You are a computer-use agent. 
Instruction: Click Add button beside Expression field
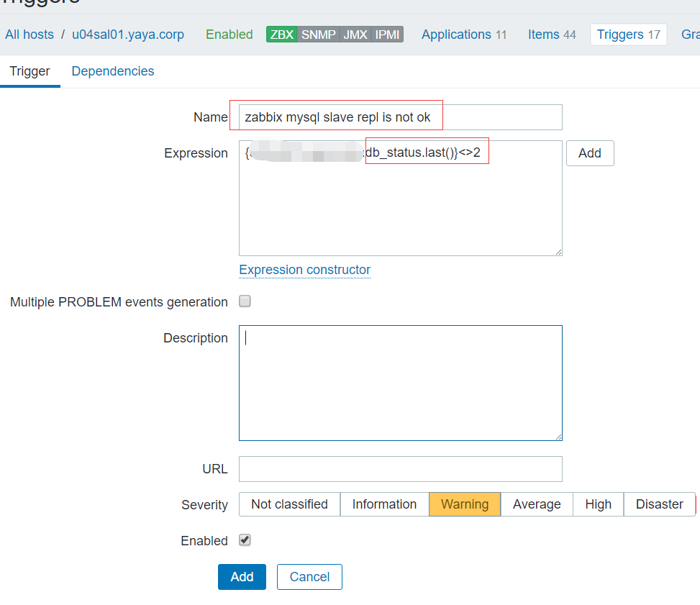click(x=589, y=153)
